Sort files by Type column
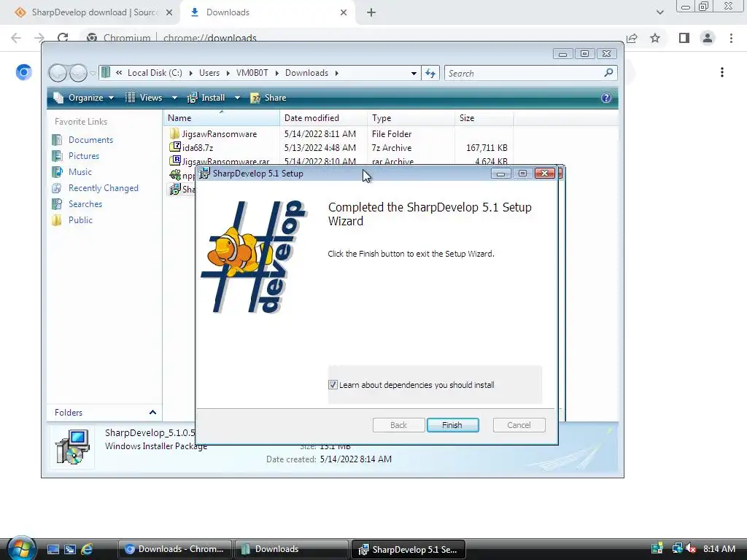The height and width of the screenshot is (560, 747). [x=411, y=118]
